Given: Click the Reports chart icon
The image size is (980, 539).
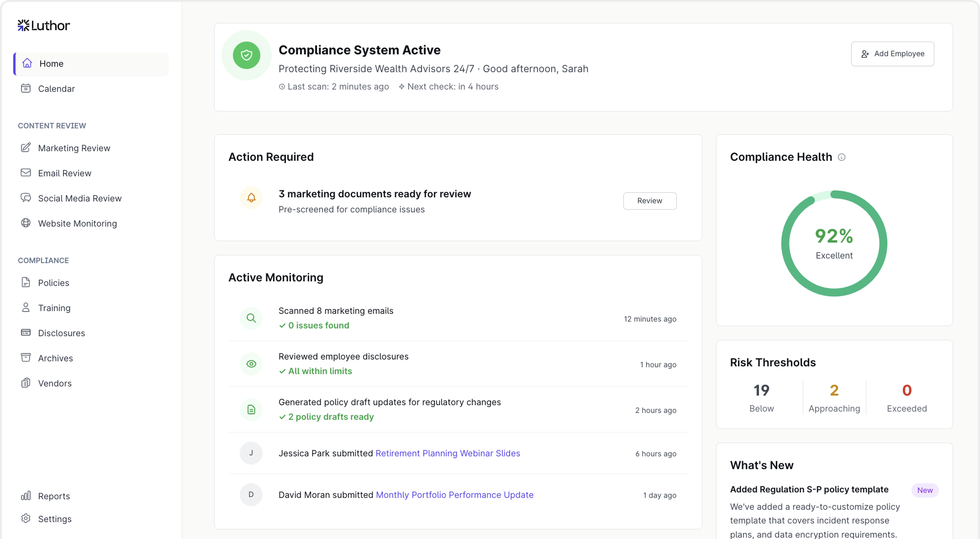Looking at the screenshot, I should pos(26,496).
